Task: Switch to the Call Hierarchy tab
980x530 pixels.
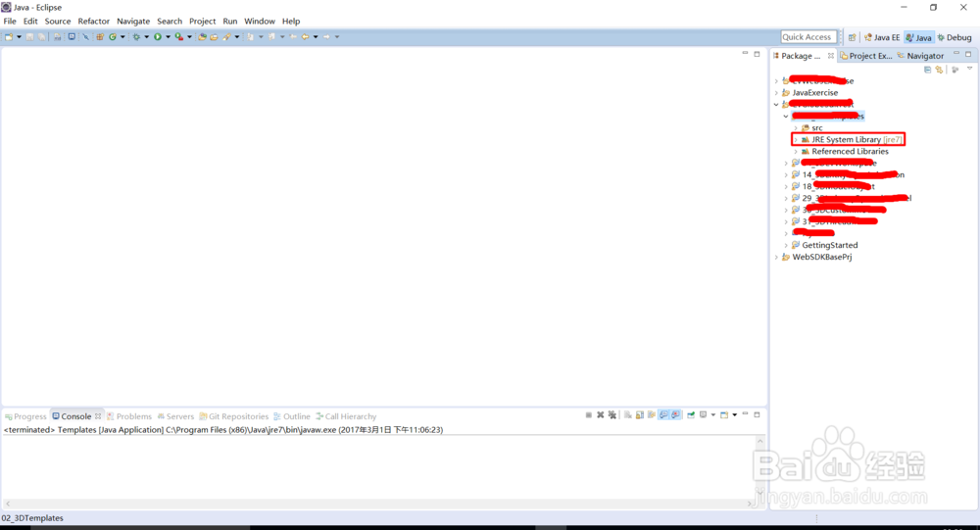Action: point(346,416)
